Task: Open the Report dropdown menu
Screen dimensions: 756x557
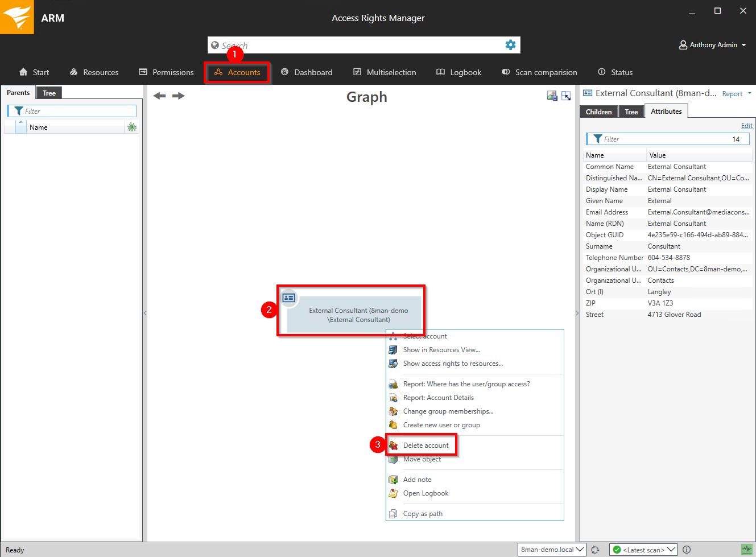Action: pyautogui.click(x=737, y=94)
